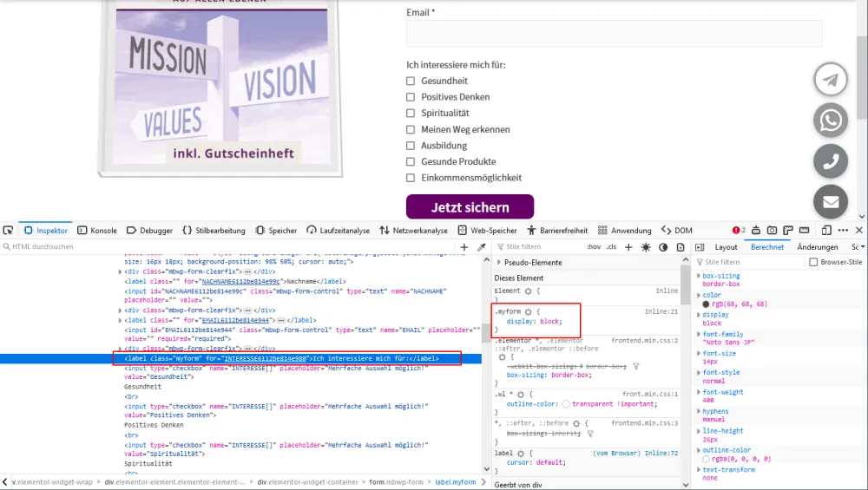Toggle light color scheme simulation
Screen dimensions: 868x490
[646, 247]
